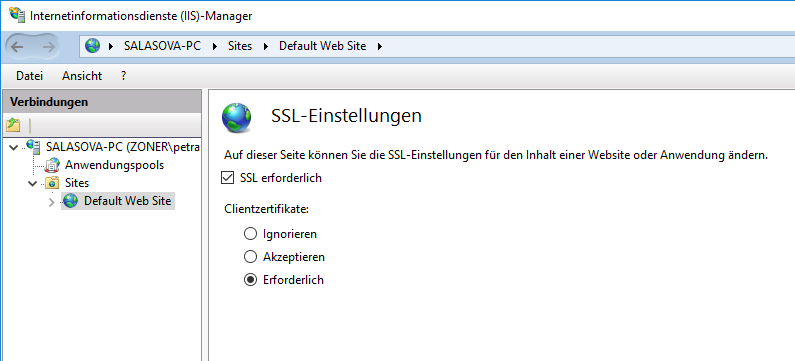Click the Default Web Site globe icon in tree
Image resolution: width=795 pixels, height=361 pixels.
[x=70, y=201]
